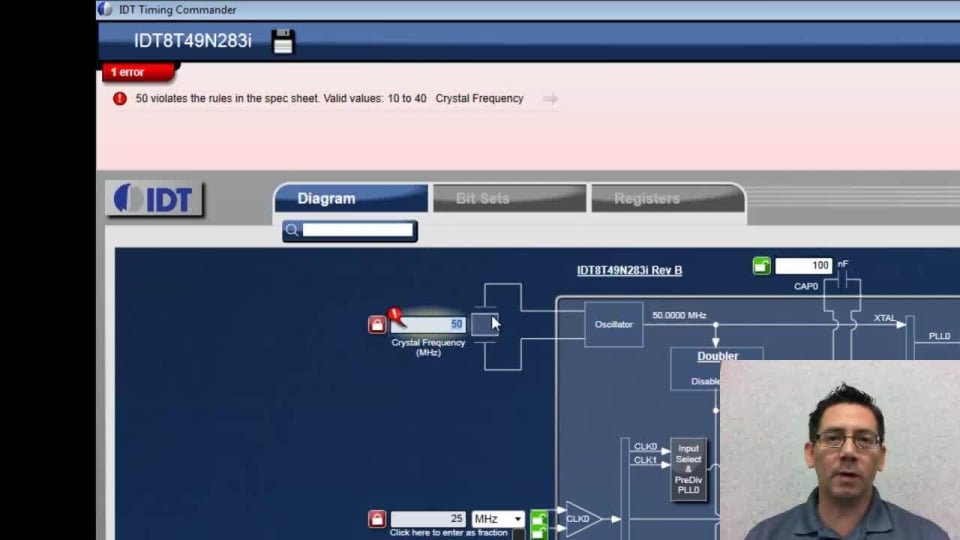Viewport: 960px width, 540px height.
Task: Click 'Click here to enter as fraction'
Action: click(x=449, y=533)
